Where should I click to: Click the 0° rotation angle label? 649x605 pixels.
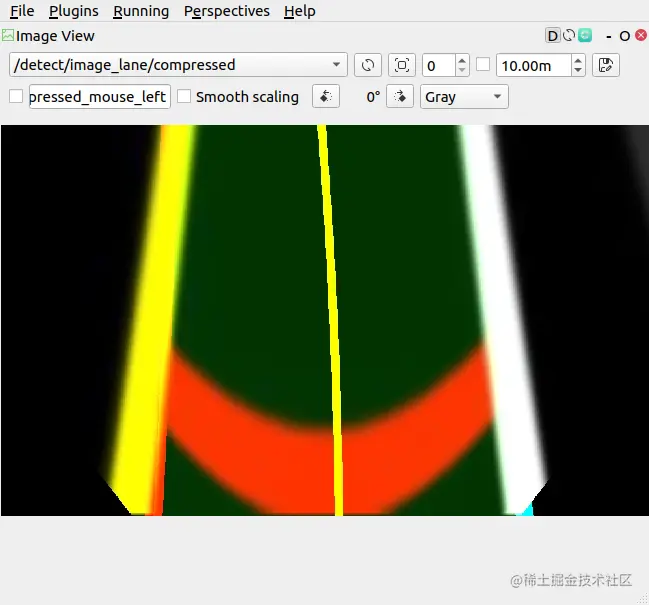coord(373,97)
